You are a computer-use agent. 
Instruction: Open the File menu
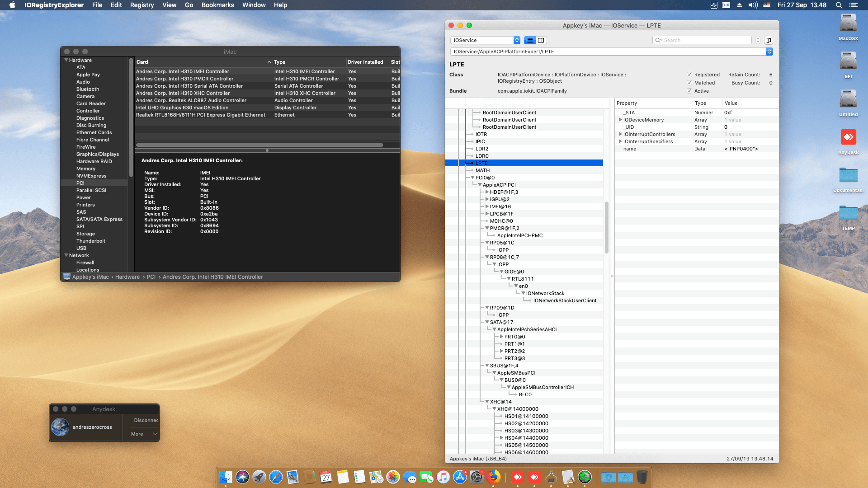97,5
